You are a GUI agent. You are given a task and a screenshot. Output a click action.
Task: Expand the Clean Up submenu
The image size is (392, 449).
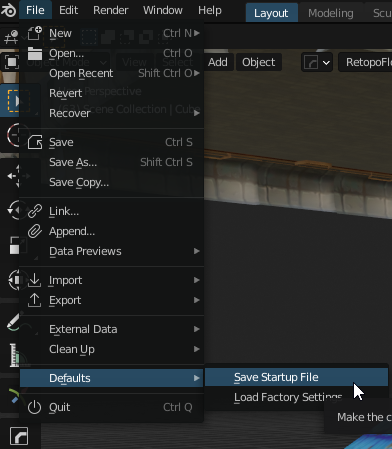click(112, 349)
